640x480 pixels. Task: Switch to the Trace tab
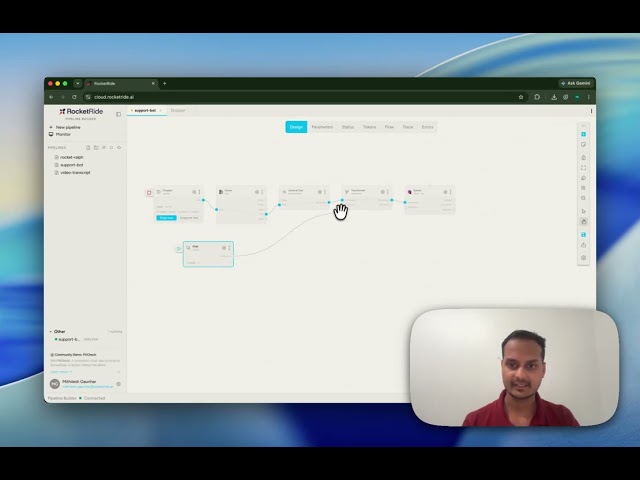(x=408, y=127)
